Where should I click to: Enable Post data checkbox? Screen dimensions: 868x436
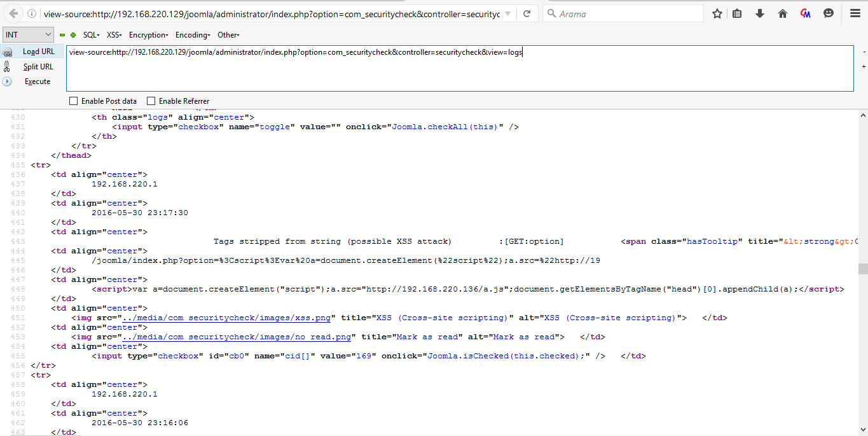(73, 101)
